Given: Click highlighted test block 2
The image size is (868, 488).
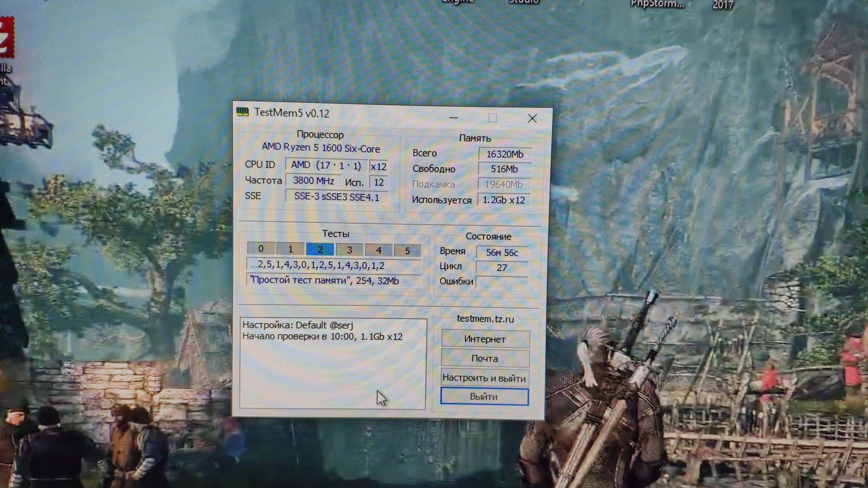Looking at the screenshot, I should tap(320, 250).
